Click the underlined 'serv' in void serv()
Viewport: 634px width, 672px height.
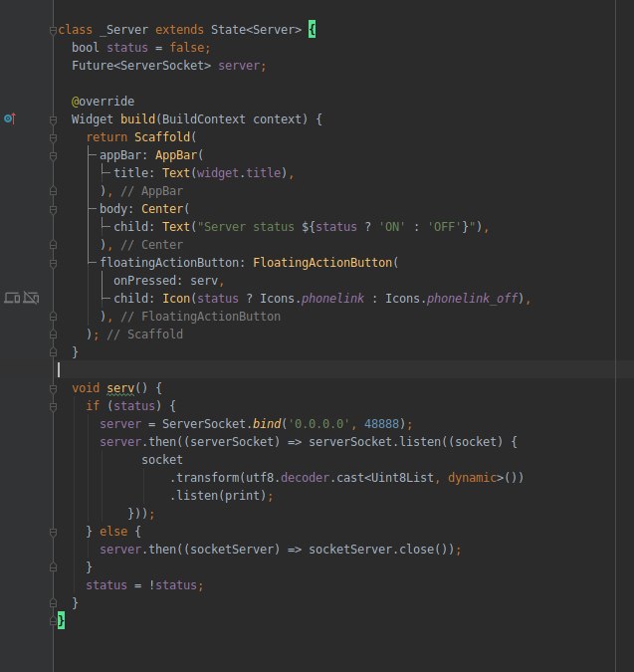point(120,388)
